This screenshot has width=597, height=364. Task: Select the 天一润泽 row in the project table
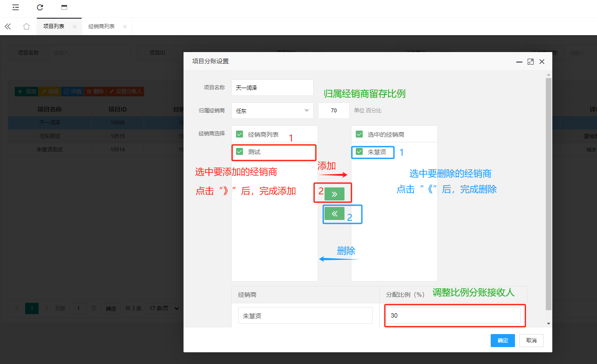click(95, 123)
